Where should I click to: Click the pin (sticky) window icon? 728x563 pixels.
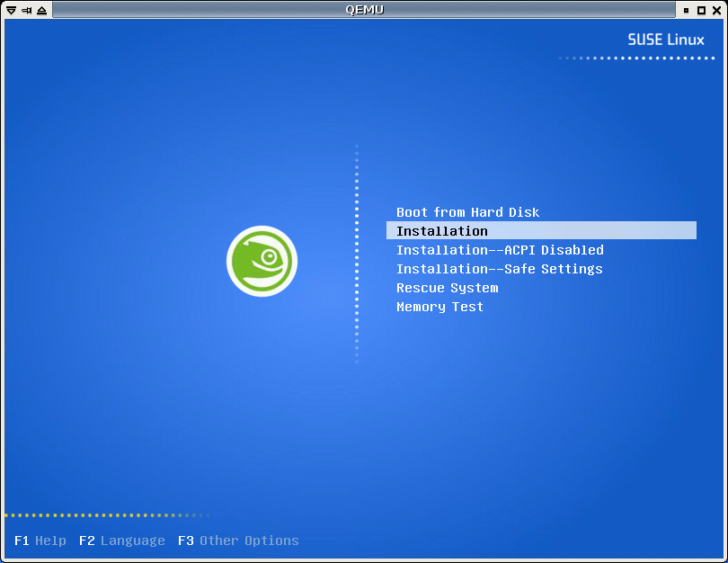(x=25, y=10)
